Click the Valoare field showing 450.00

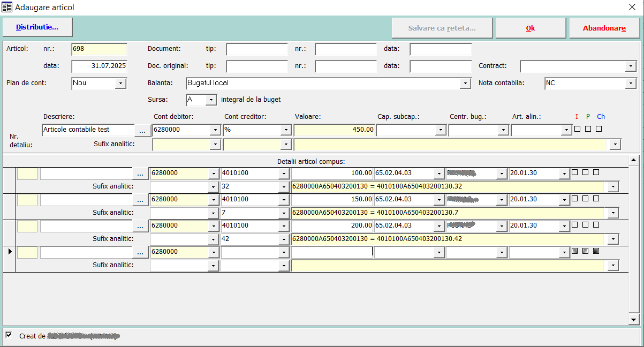click(x=334, y=130)
